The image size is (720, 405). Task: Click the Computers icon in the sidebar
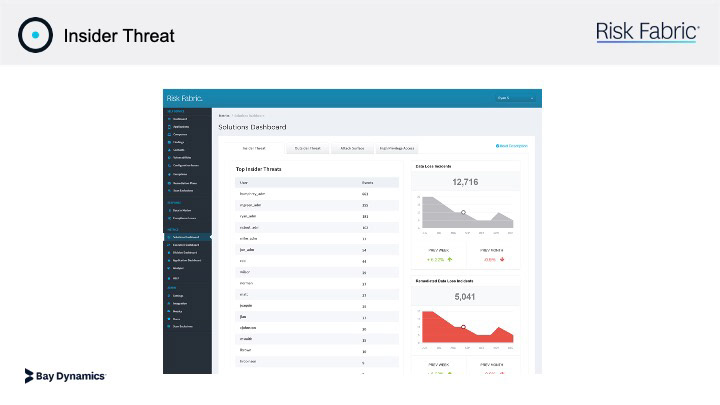click(x=169, y=135)
